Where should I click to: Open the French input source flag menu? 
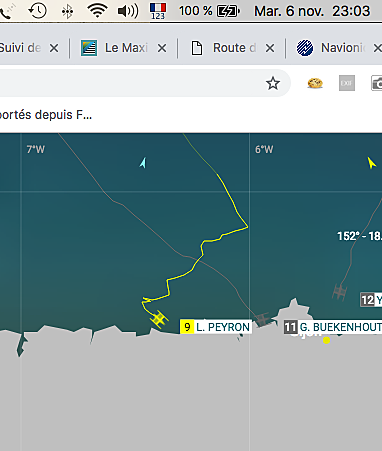[x=158, y=11]
